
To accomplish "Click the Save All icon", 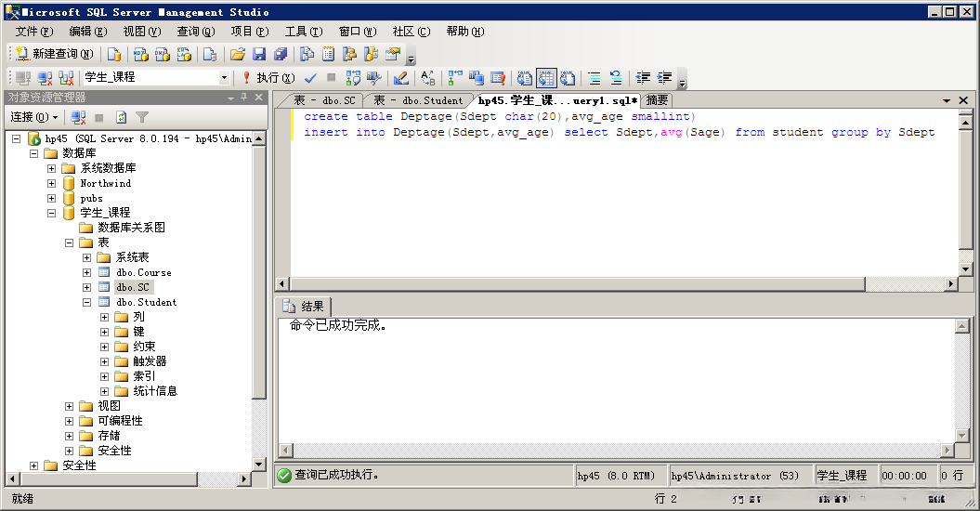I will pos(281,55).
